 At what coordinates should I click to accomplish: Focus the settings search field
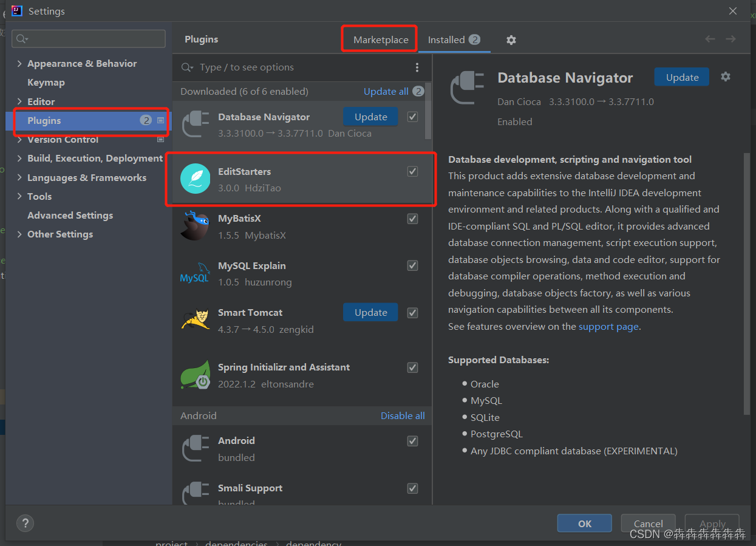pyautogui.click(x=89, y=39)
